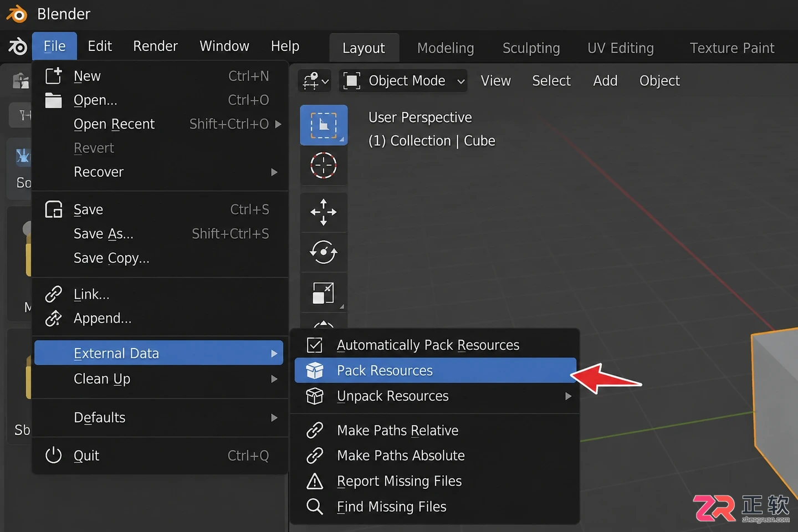This screenshot has width=798, height=532.
Task: Open the Help menu
Action: pos(285,46)
